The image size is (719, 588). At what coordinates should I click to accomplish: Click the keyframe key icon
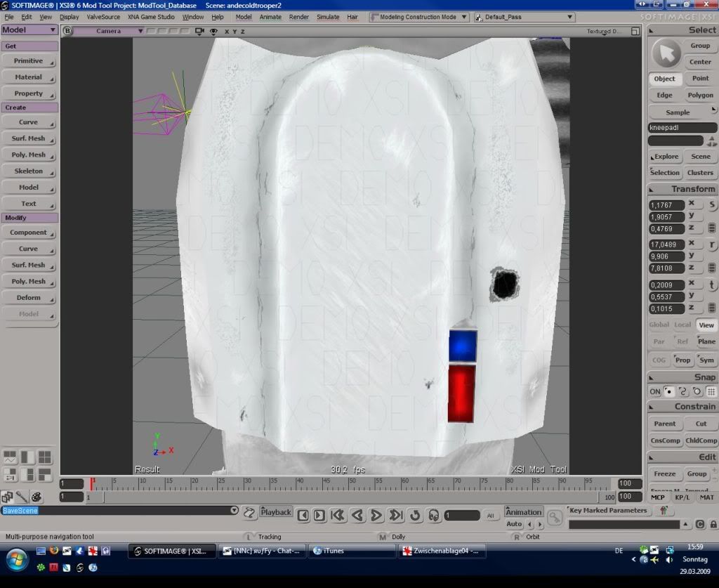tap(555, 518)
